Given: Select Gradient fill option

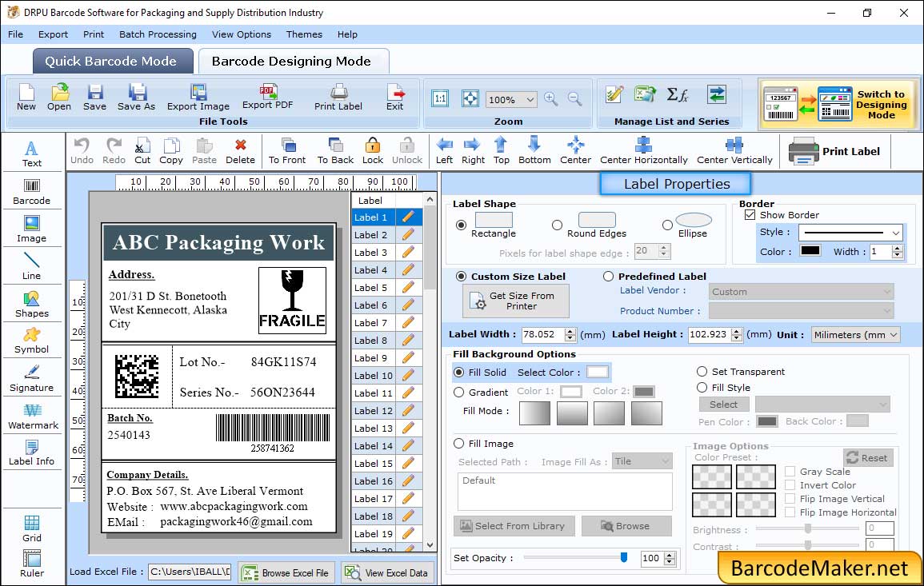Looking at the screenshot, I should (458, 393).
